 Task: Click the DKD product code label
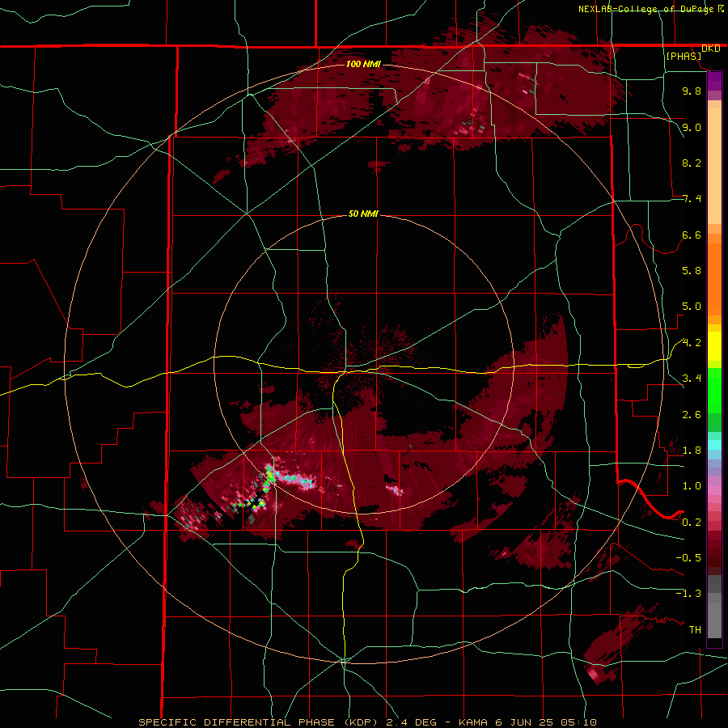[711, 49]
